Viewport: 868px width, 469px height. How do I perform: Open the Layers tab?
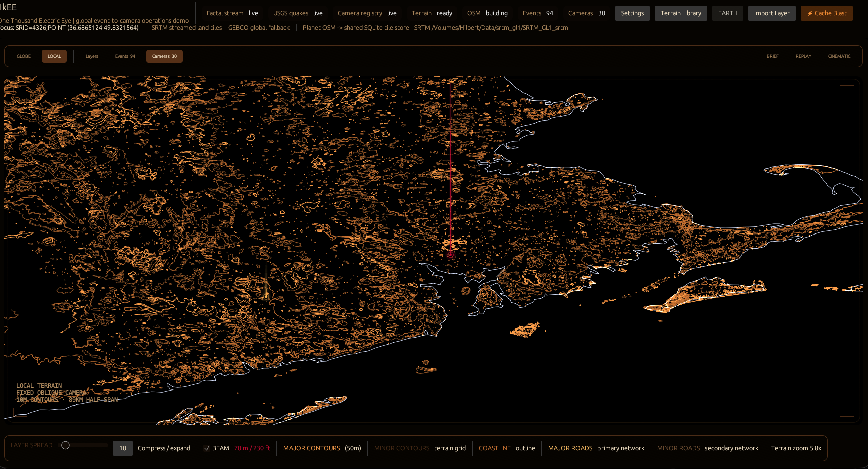92,56
